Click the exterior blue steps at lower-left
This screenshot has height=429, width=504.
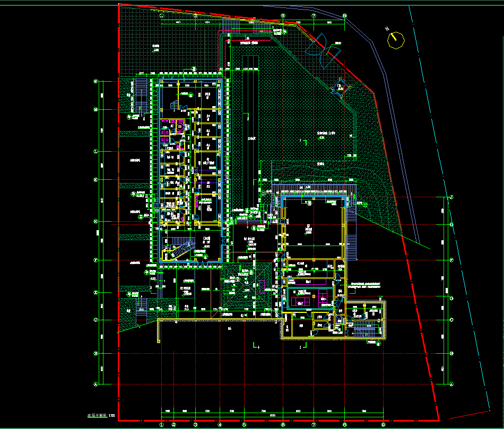[x=141, y=308]
